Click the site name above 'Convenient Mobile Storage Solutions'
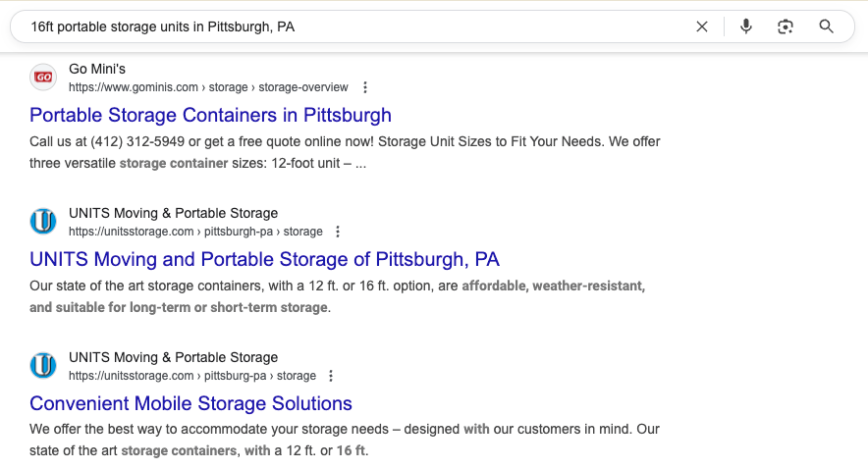 [173, 357]
